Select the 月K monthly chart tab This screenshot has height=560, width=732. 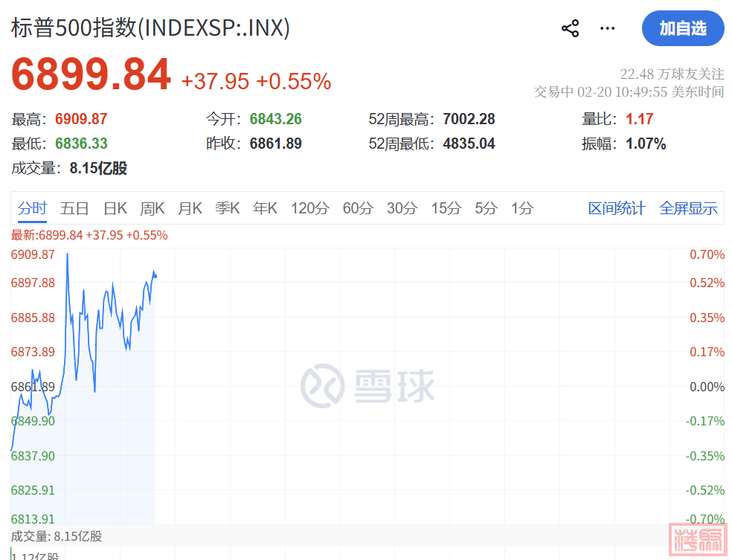point(190,209)
